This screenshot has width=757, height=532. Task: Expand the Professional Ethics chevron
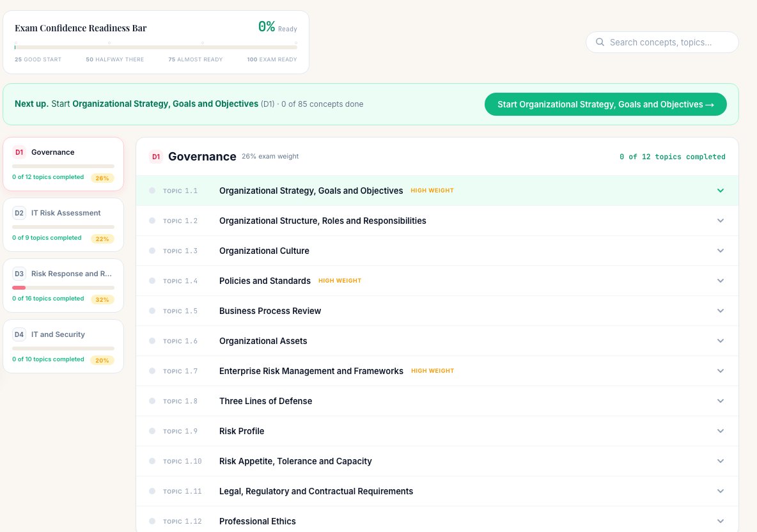pos(721,521)
